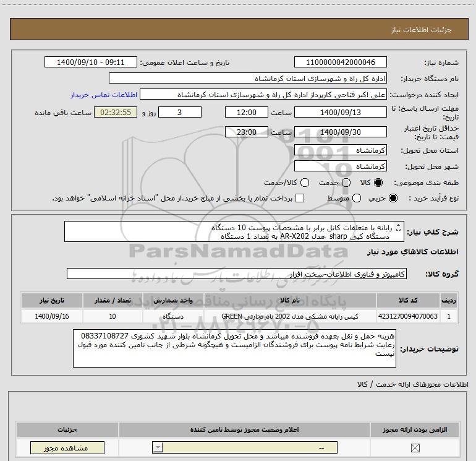Click the days remaining field showing 3

point(180,113)
